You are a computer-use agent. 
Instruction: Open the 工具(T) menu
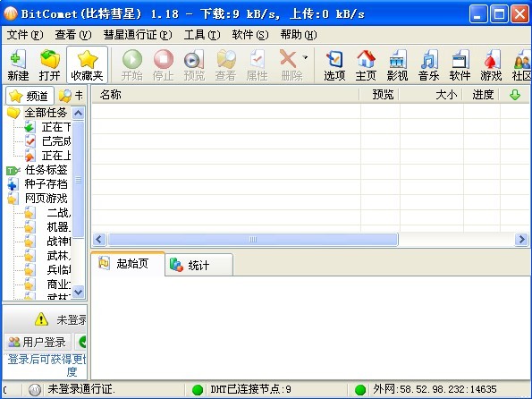pyautogui.click(x=202, y=35)
